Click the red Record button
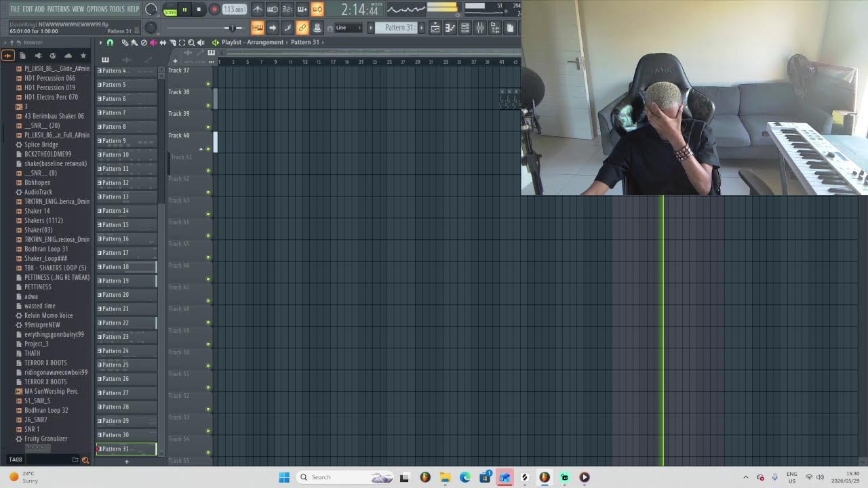This screenshot has height=488, width=868. (x=214, y=9)
